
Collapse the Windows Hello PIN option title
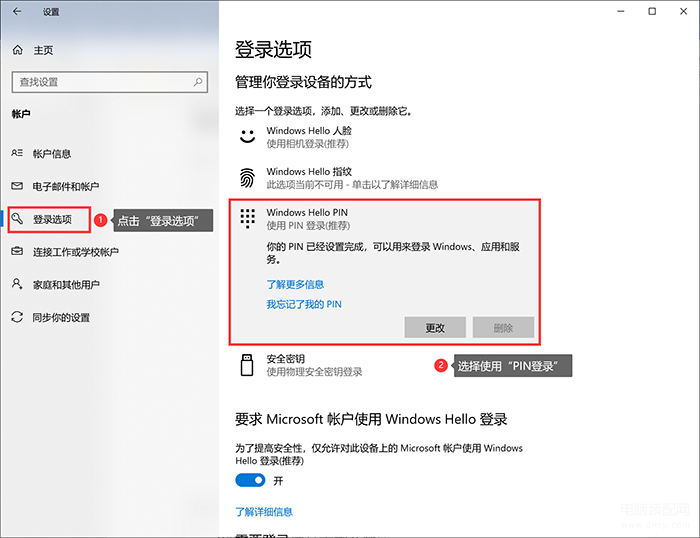point(307,213)
